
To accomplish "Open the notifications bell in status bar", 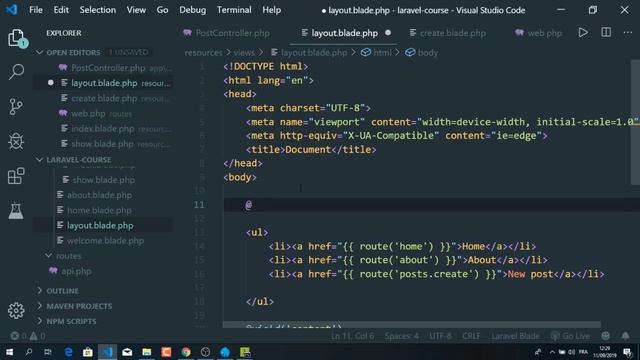I will click(625, 336).
